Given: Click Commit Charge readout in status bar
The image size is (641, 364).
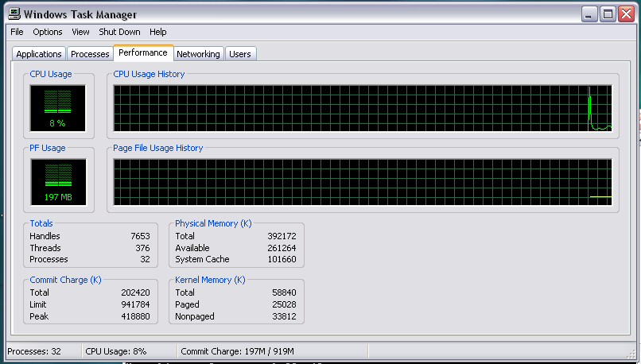Looking at the screenshot, I should [x=238, y=351].
